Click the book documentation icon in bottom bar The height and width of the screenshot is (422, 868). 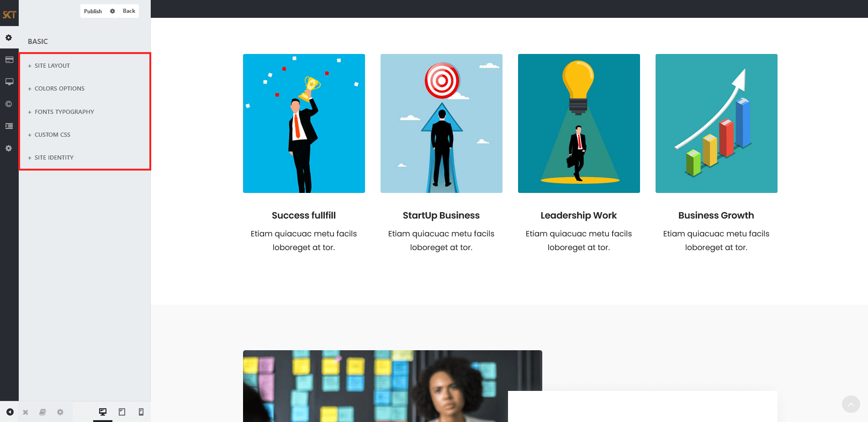42,412
